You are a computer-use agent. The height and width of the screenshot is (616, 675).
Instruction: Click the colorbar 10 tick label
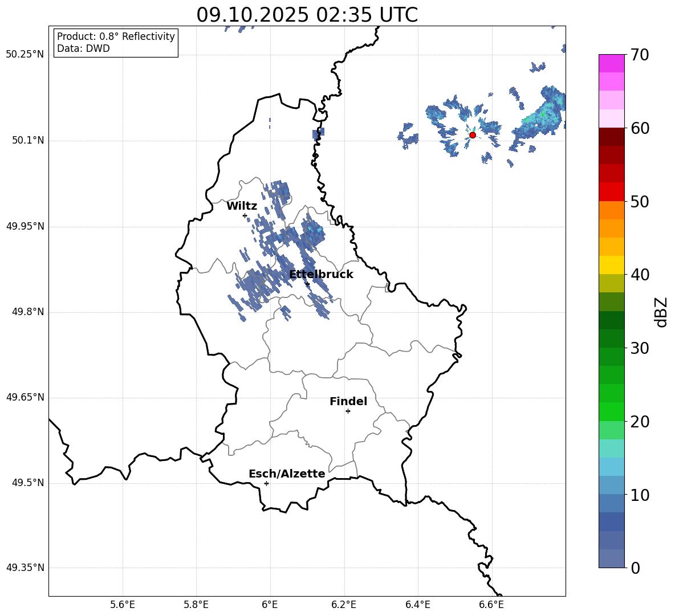point(640,495)
